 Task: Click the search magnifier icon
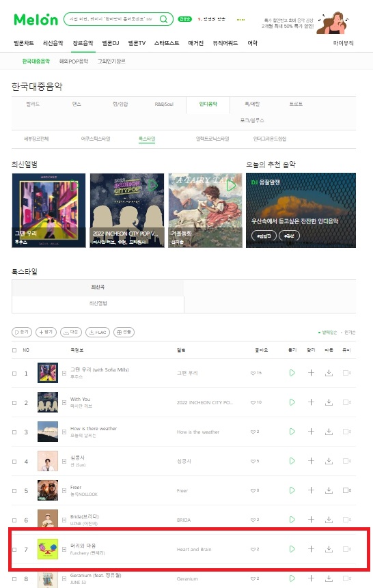point(163,19)
